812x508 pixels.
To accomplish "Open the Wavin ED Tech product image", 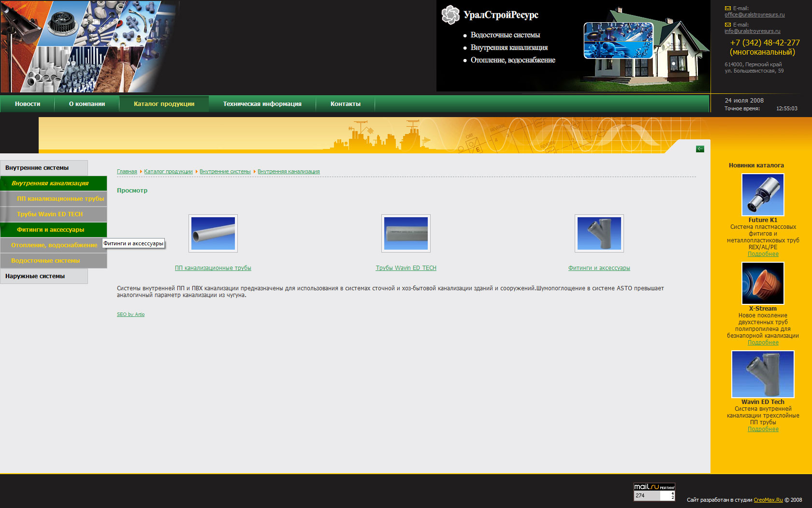I will click(x=763, y=374).
